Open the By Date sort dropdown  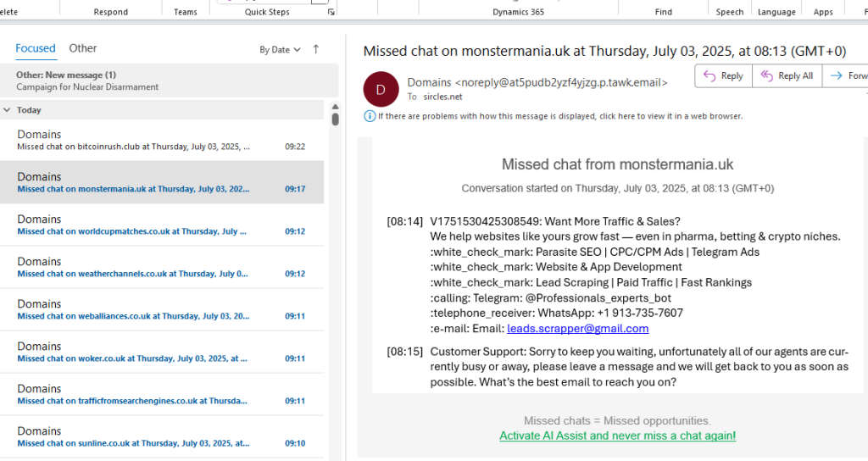coord(280,50)
